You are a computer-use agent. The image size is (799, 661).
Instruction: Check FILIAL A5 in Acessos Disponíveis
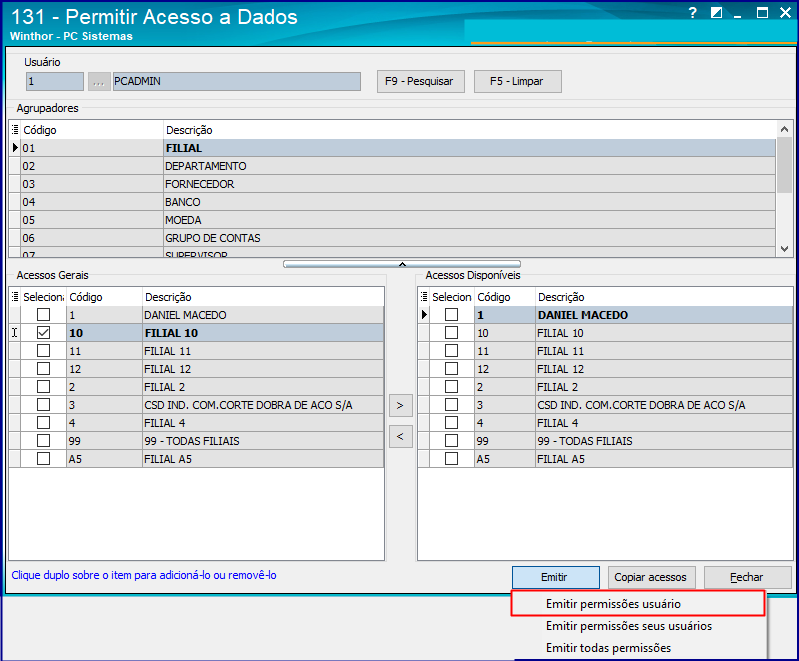pyautogui.click(x=451, y=459)
